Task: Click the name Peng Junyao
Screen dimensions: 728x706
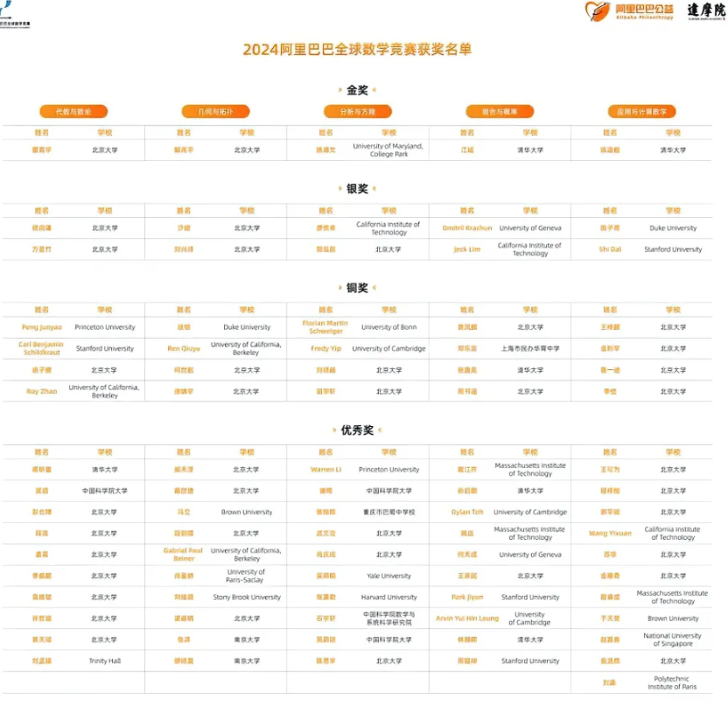Action: [x=42, y=327]
